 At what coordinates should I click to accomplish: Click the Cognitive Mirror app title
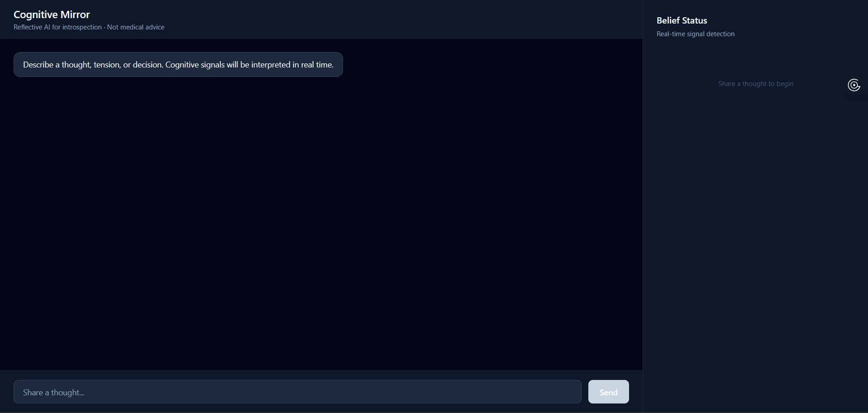tap(52, 14)
